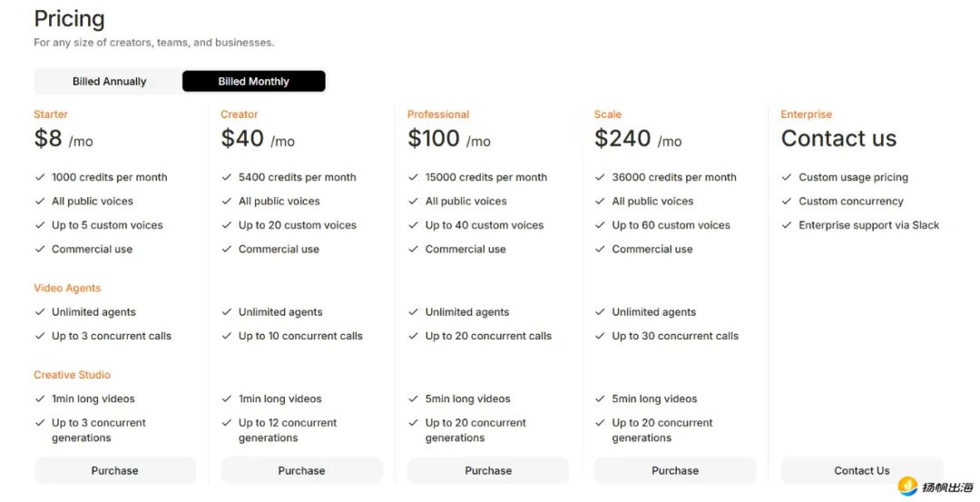Select the Billed Monthly option

click(x=254, y=82)
